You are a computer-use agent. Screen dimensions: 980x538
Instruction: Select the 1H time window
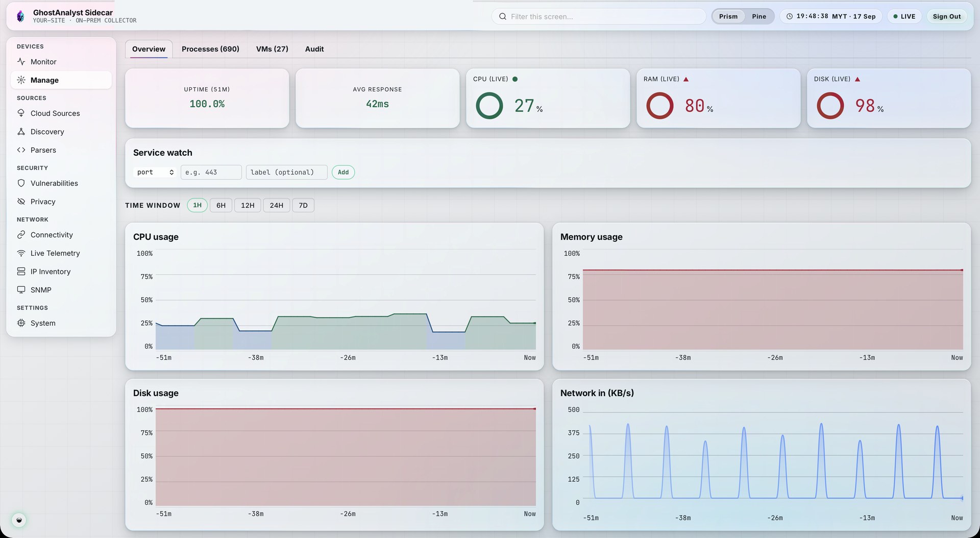(x=198, y=205)
